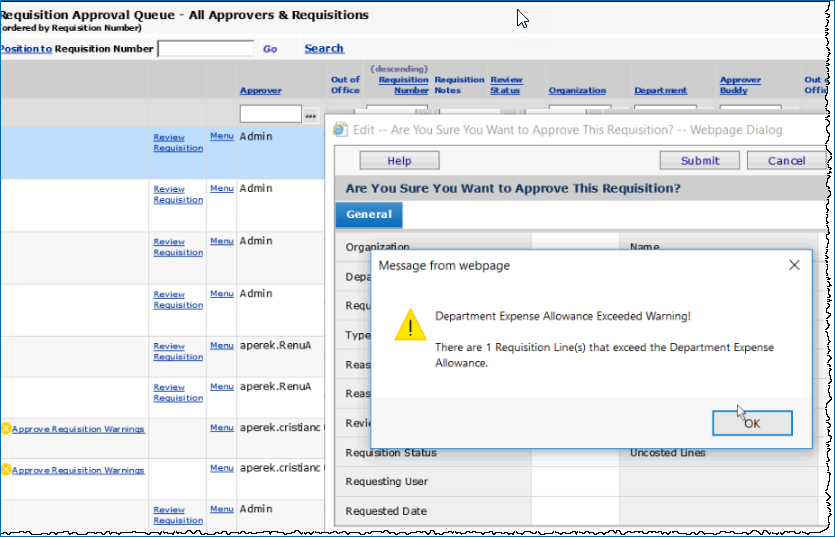Cancel the approval dialog
835x537 pixels.
click(786, 160)
